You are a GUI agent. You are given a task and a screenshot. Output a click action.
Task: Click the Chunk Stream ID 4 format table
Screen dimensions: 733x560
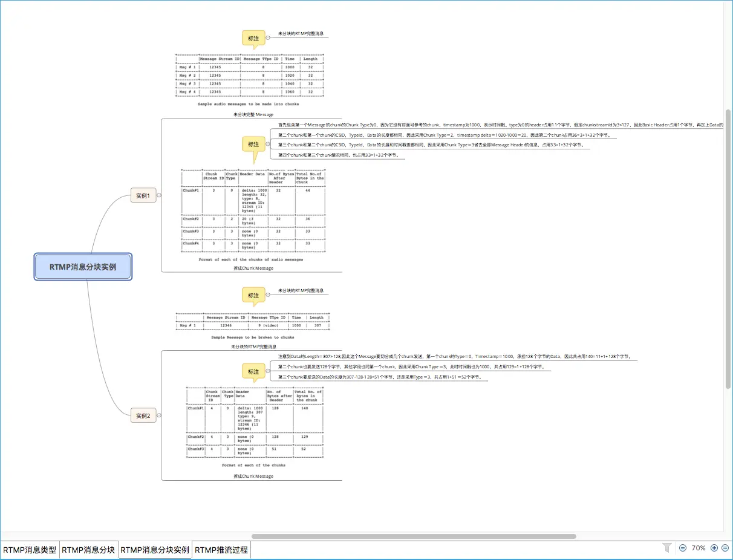254,428
